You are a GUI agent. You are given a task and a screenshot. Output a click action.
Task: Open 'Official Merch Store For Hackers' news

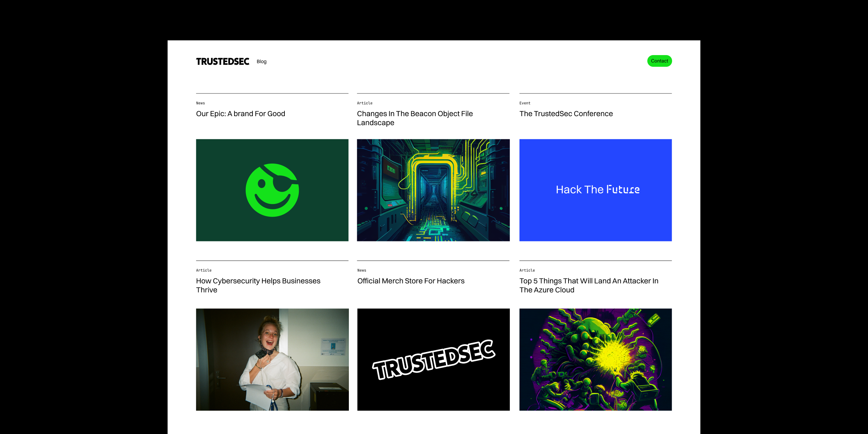click(x=411, y=281)
